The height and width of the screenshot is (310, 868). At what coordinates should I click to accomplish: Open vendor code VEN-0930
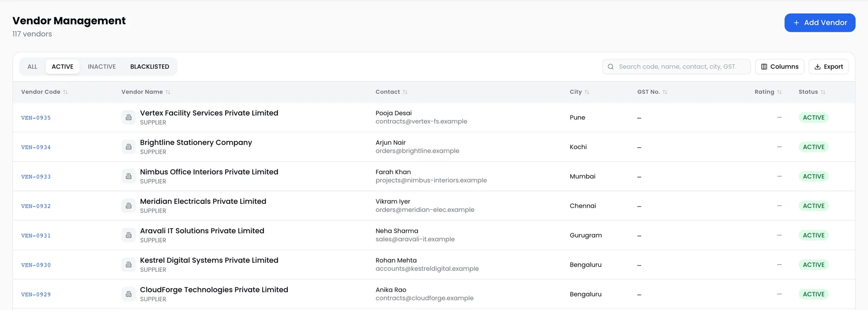(x=36, y=265)
